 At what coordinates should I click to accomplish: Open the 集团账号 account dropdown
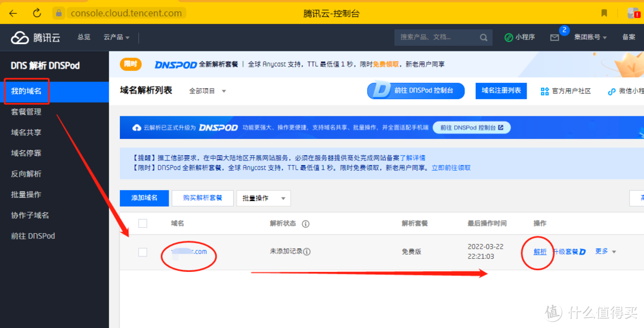pos(590,38)
